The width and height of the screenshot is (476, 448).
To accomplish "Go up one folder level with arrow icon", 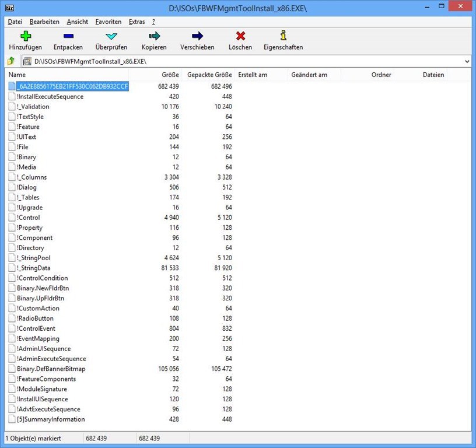I will (11, 61).
